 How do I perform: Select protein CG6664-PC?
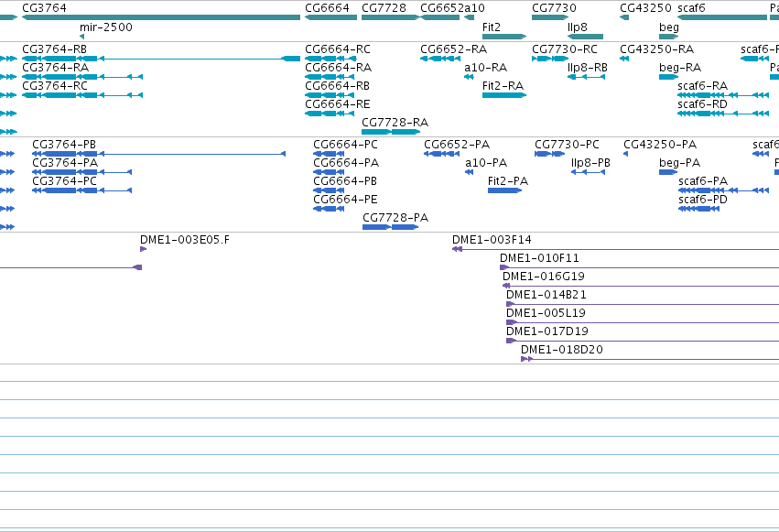click(x=329, y=154)
